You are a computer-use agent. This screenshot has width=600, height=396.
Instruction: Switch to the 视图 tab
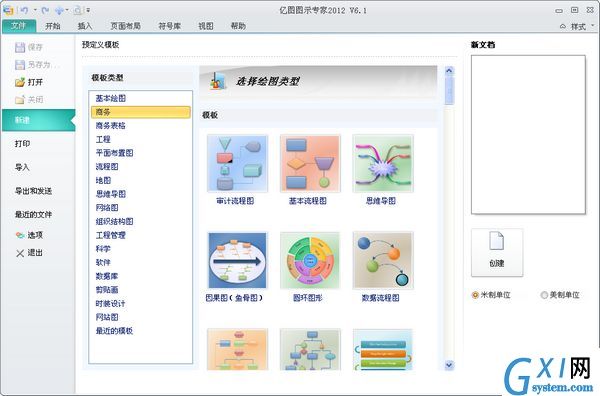(x=206, y=26)
